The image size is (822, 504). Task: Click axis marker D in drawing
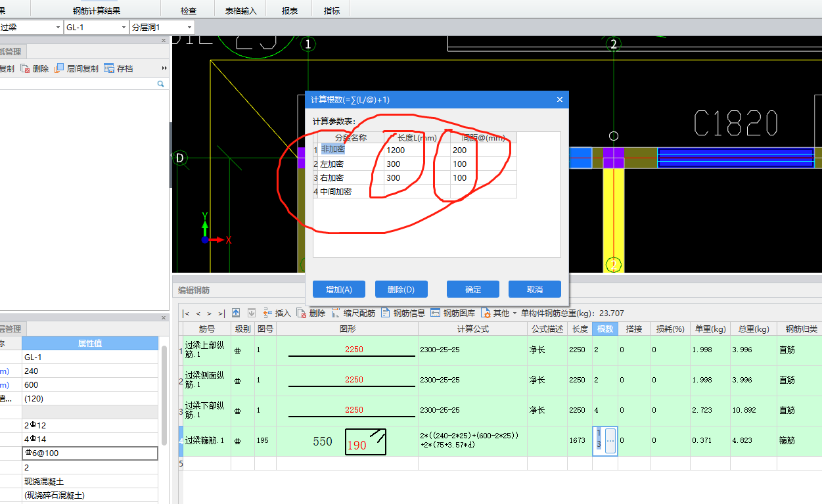pos(179,158)
